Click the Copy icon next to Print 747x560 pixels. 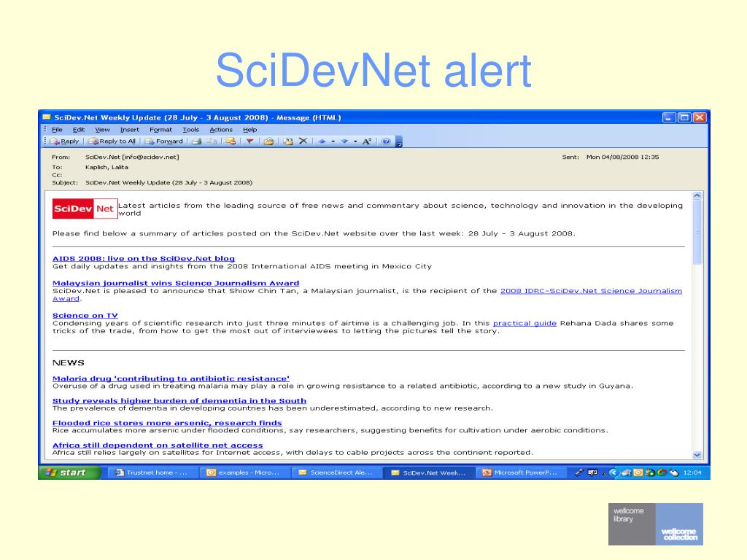211,141
